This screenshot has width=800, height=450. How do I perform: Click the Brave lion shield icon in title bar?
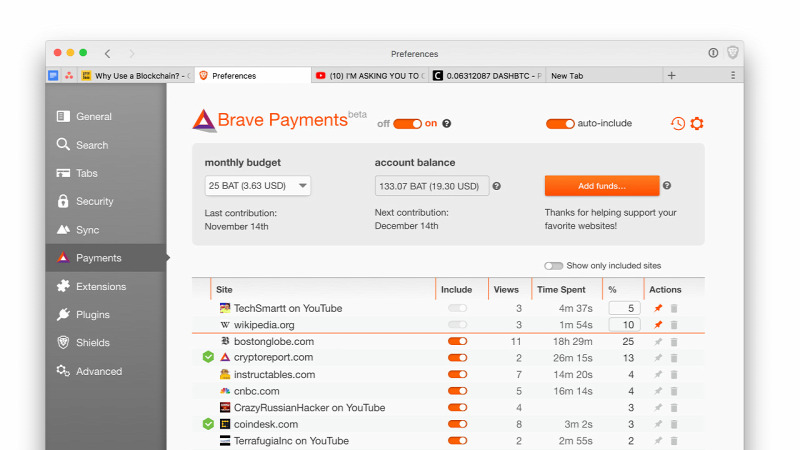point(733,53)
